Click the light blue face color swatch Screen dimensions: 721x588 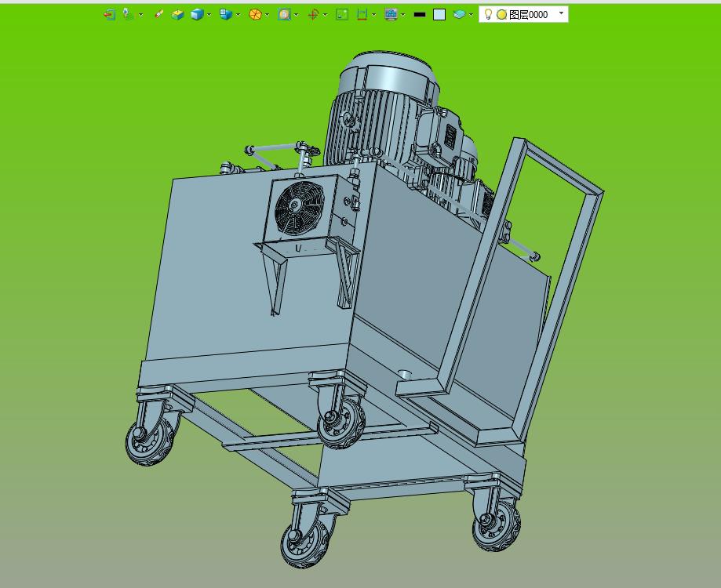click(439, 15)
